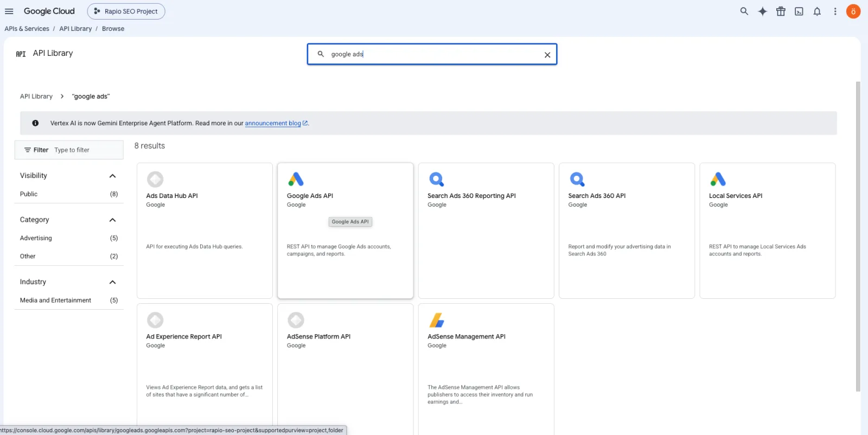
Task: Click the Google Ads API logo icon
Action: [x=296, y=179]
